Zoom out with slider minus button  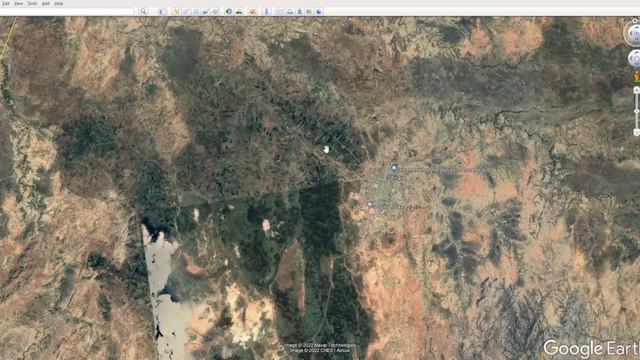coord(636,132)
